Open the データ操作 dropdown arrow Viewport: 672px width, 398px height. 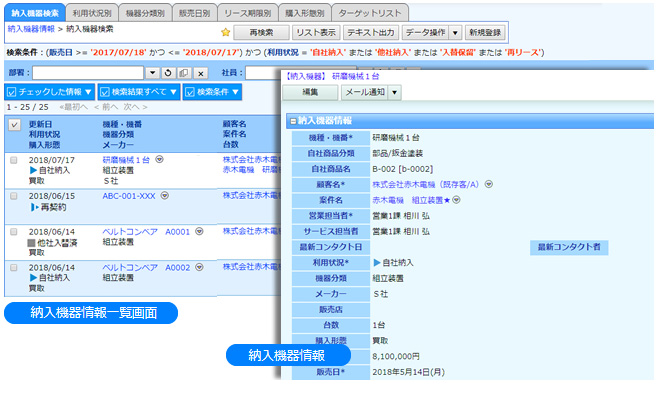pyautogui.click(x=455, y=33)
